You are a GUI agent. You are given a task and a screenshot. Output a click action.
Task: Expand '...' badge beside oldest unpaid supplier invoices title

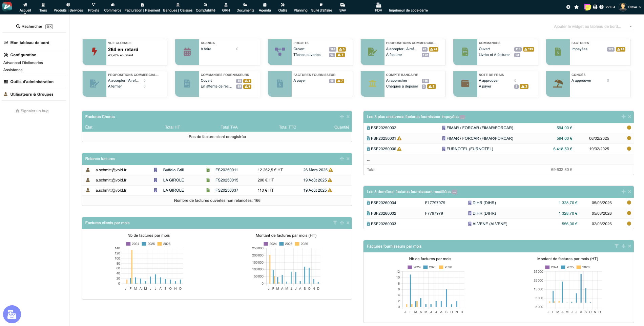(462, 117)
